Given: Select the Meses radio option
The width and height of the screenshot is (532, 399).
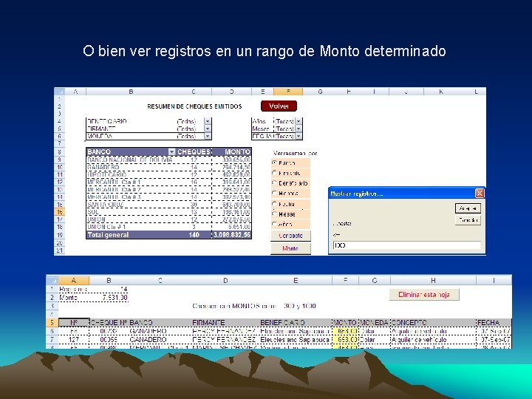Looking at the screenshot, I should point(274,214).
